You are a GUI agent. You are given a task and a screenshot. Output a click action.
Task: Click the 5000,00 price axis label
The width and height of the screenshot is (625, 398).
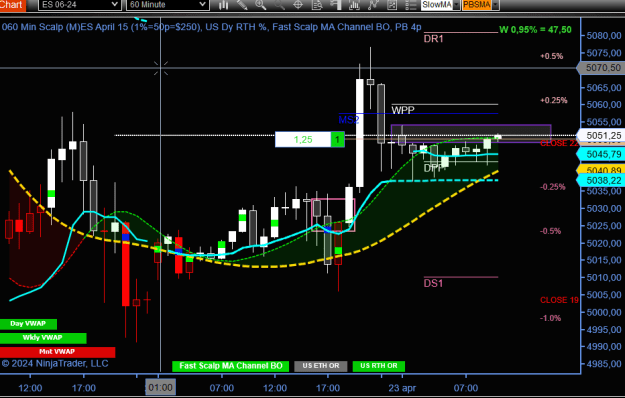tap(604, 312)
